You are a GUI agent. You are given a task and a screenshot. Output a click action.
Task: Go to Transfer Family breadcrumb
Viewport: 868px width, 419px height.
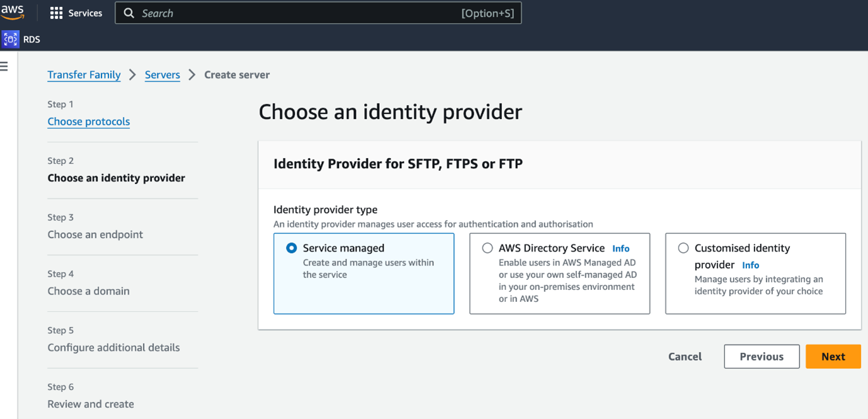point(84,74)
